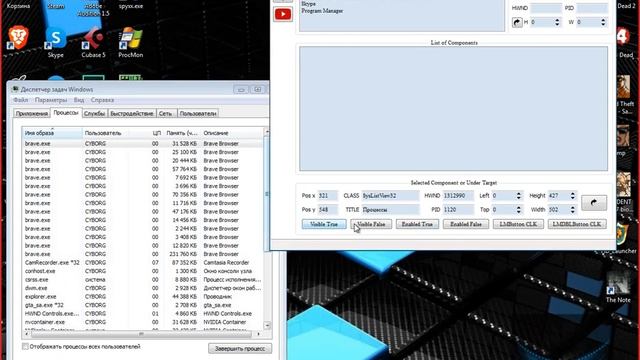Enable showing processes of all users checkbox

(25, 347)
